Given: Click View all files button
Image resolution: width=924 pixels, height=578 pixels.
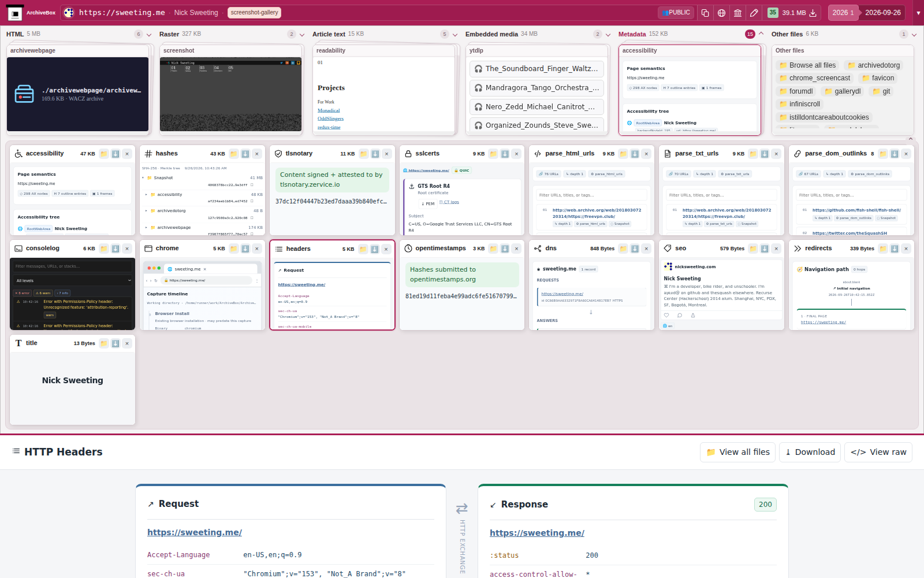Looking at the screenshot, I should coord(738,452).
